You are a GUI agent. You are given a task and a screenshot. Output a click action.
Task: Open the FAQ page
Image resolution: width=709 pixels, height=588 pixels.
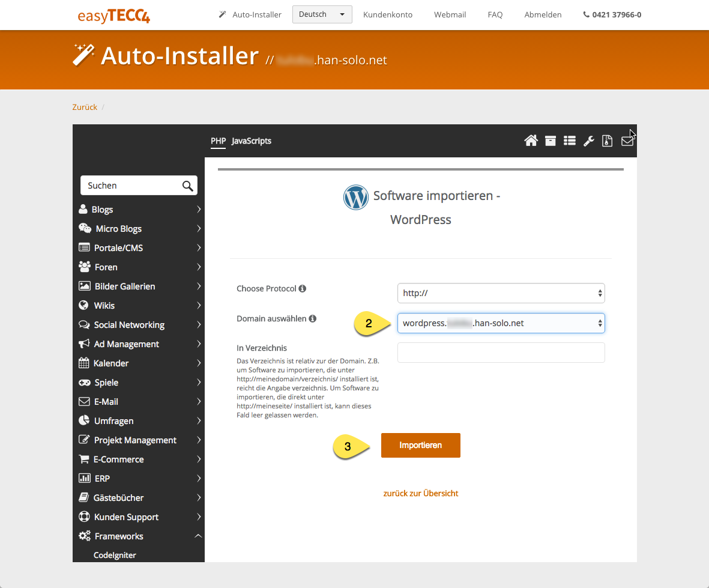click(x=495, y=14)
